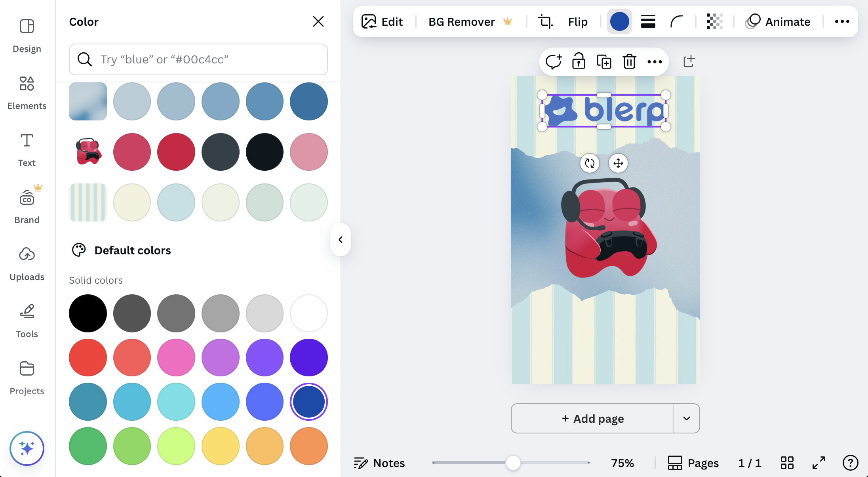The height and width of the screenshot is (477, 868).
Task: Select the Crop tool icon
Action: pyautogui.click(x=545, y=21)
